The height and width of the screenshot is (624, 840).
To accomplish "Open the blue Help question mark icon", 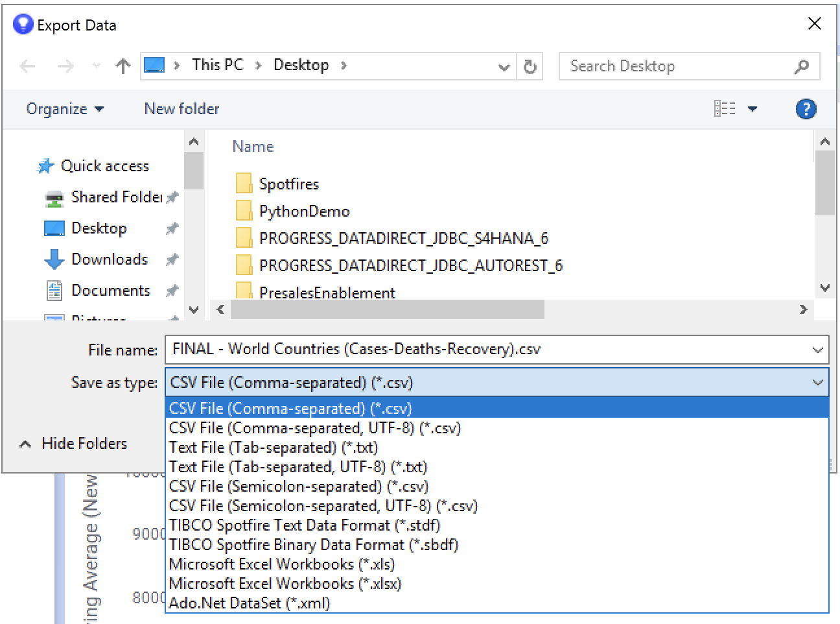I will click(805, 109).
